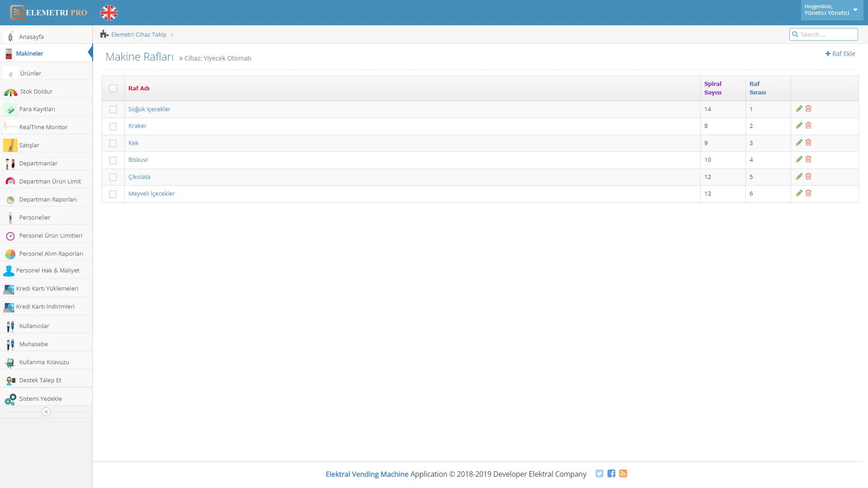
Task: Edit the Meyveli İçecekler shelf with pencil icon
Action: (799, 193)
